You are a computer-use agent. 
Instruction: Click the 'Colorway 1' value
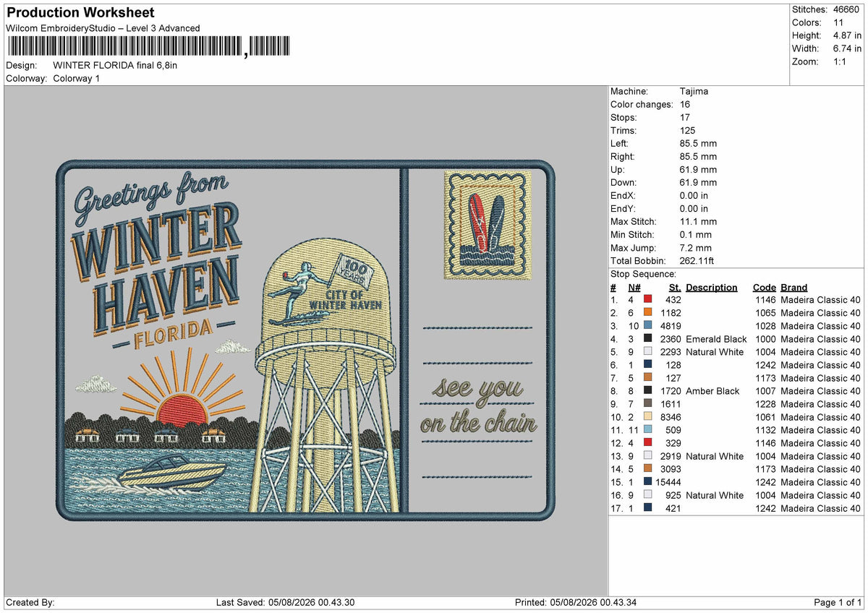[x=77, y=78]
